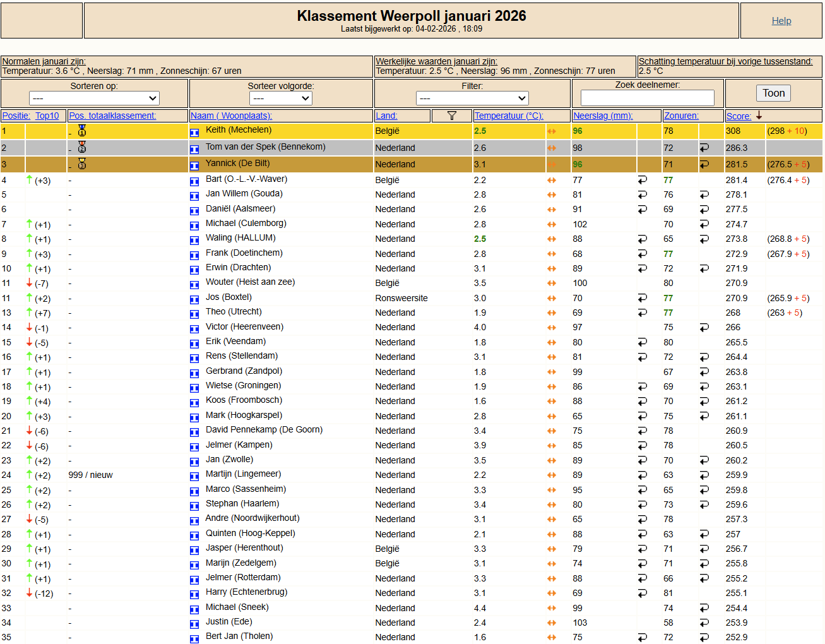Image resolution: width=825 pixels, height=644 pixels.
Task: Open the Help link
Action: tap(781, 21)
